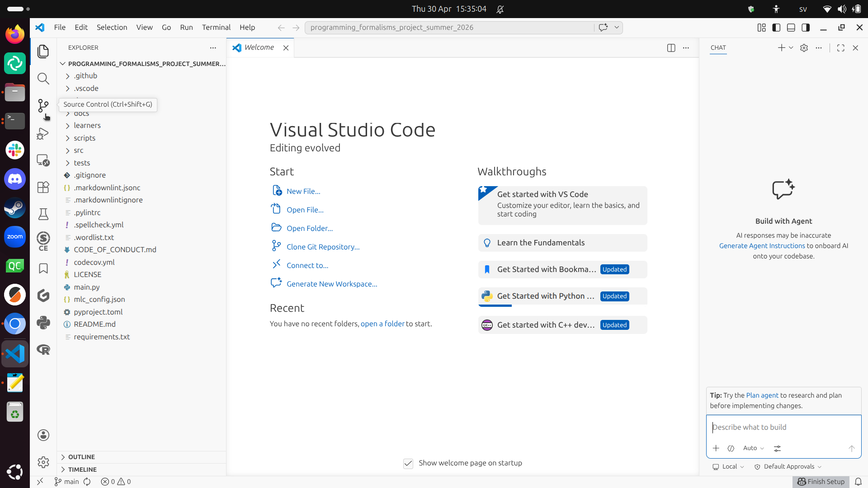Open the Search view in activity bar
This screenshot has width=868, height=488.
click(x=43, y=79)
